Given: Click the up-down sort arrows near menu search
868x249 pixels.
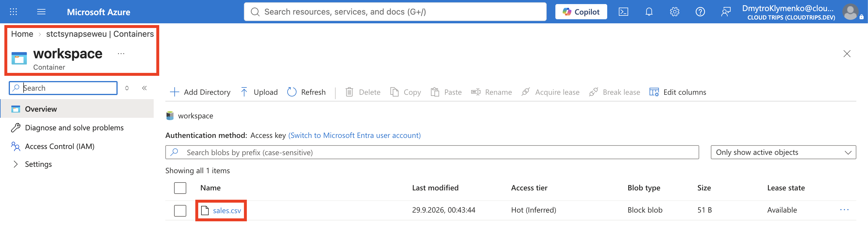Looking at the screenshot, I should click(127, 88).
